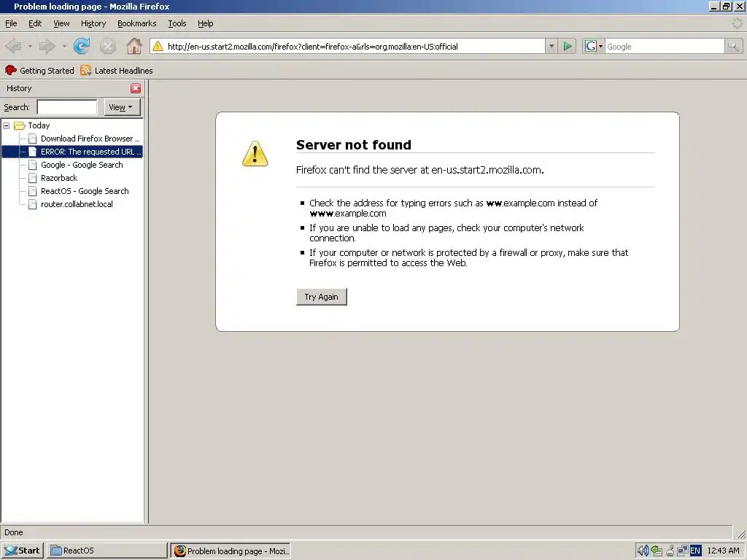
Task: Switch to ReactOS taskbar window
Action: click(107, 551)
